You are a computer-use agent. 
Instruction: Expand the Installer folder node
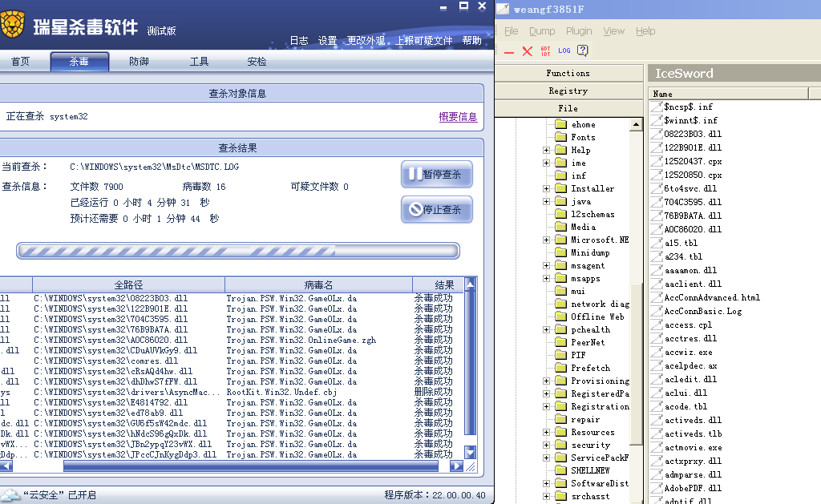click(x=547, y=188)
